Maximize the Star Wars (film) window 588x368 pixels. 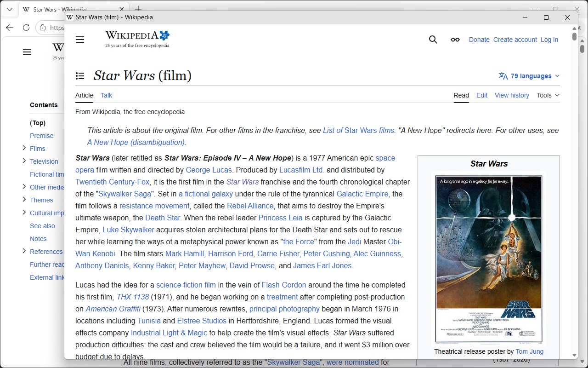546,17
